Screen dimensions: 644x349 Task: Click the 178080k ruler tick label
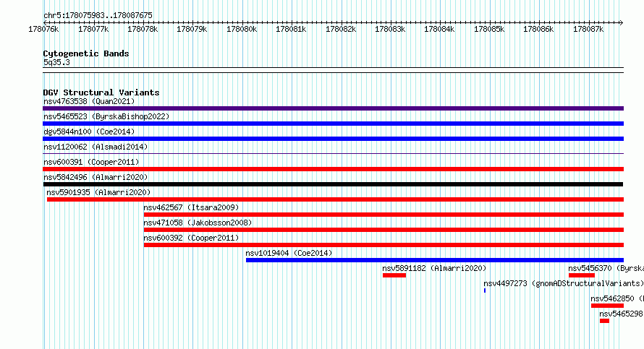[x=242, y=29]
